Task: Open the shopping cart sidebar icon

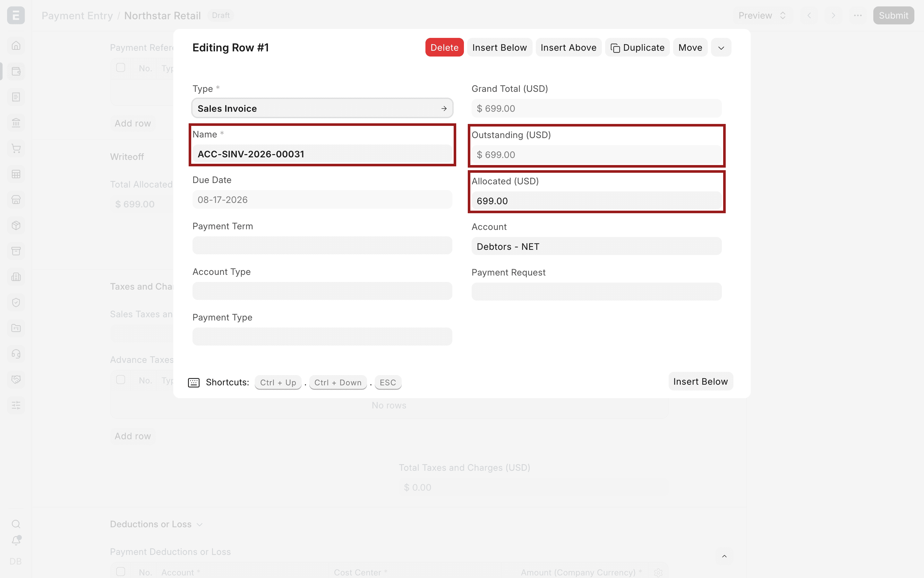Action: [16, 148]
